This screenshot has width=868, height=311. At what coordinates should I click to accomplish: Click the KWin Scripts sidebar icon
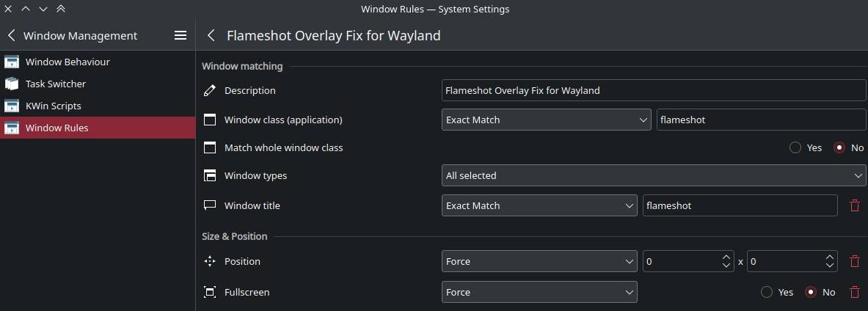[x=12, y=106]
